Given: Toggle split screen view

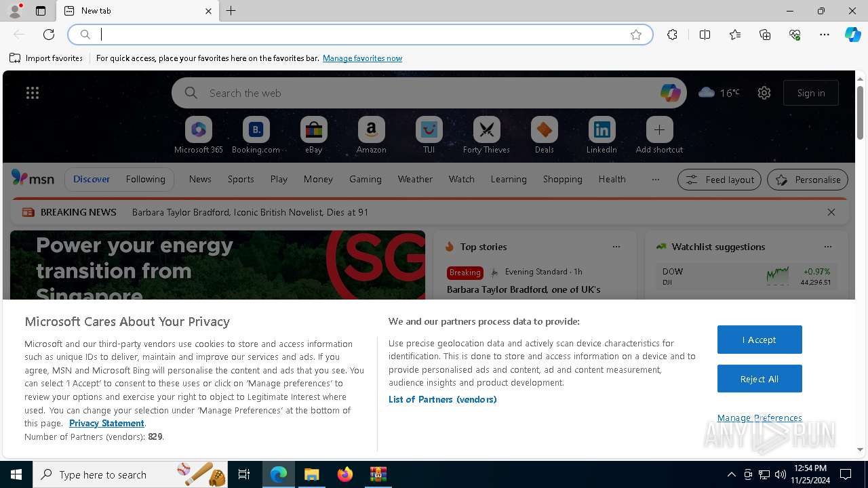Looking at the screenshot, I should point(705,35).
